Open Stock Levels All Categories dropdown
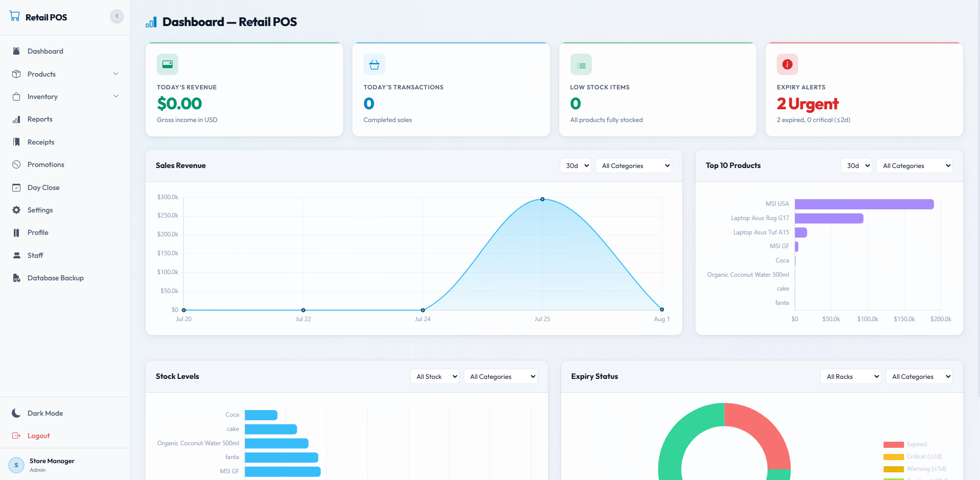Viewport: 980px width, 480px height. [500, 376]
